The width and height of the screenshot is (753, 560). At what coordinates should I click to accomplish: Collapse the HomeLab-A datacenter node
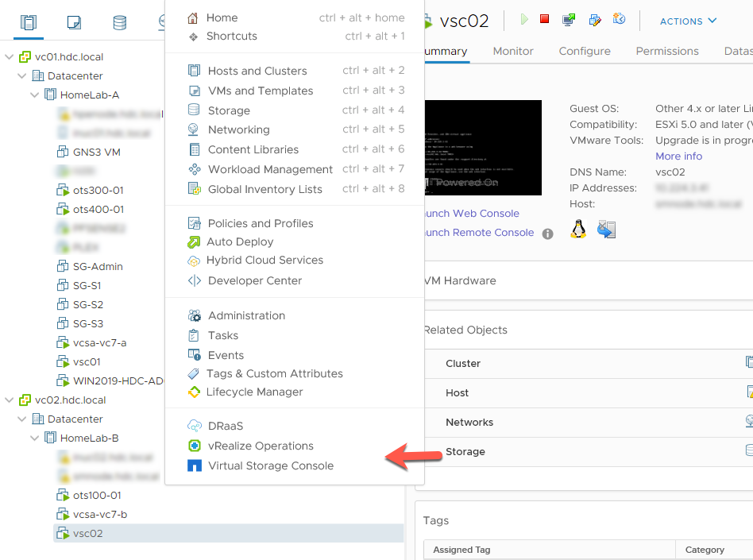coord(34,94)
